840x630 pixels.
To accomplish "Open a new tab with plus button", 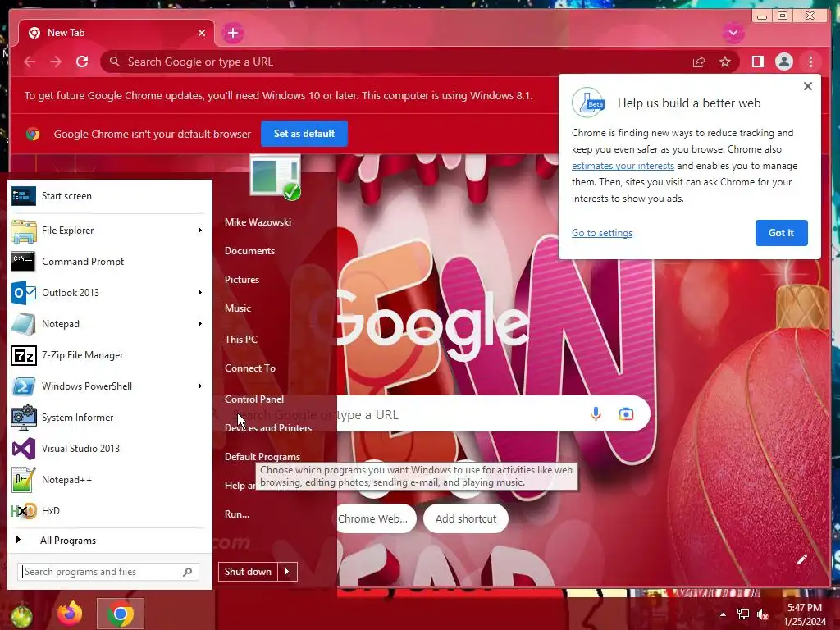I will coord(232,33).
